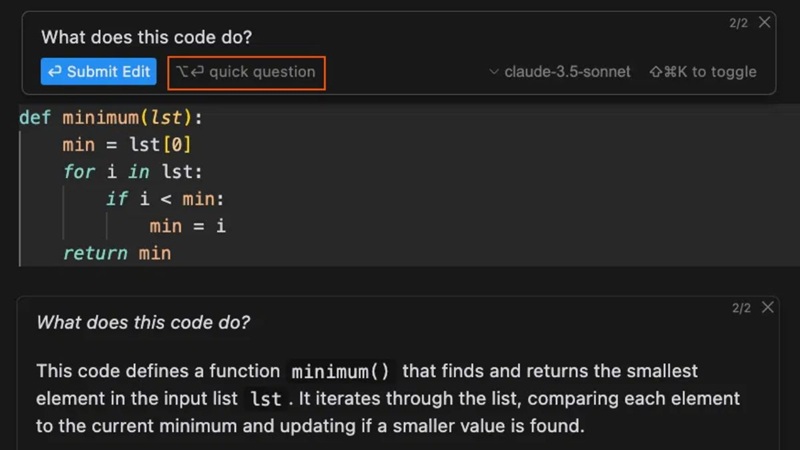This screenshot has height=450, width=800.
Task: Click the 2/2 counter in the answer panel
Action: tap(741, 308)
